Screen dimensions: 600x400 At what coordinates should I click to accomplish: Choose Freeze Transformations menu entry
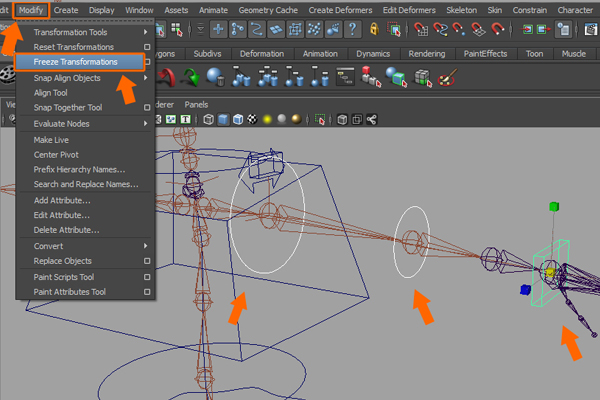pyautogui.click(x=80, y=62)
